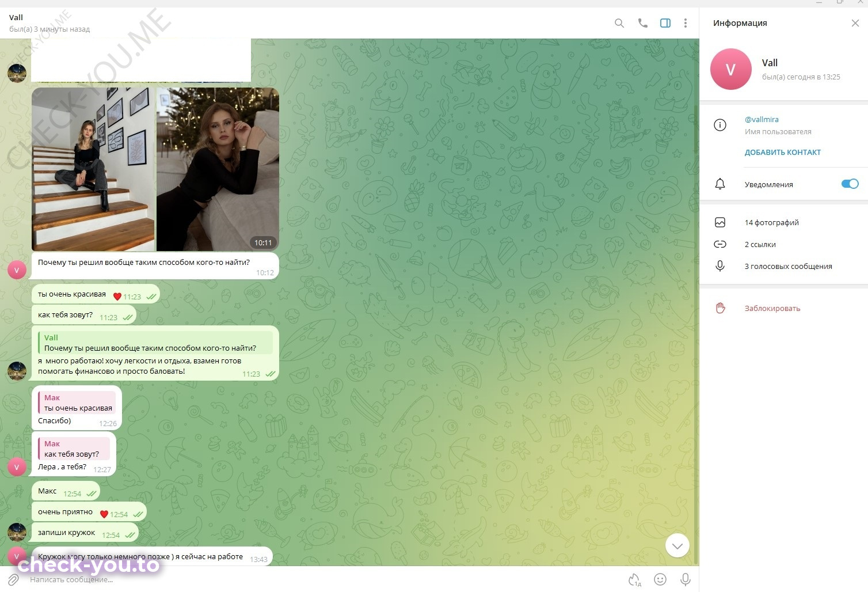Click sender avatar beside 'помогать финансово' message
Screen dimensions: 868x592
click(17, 371)
